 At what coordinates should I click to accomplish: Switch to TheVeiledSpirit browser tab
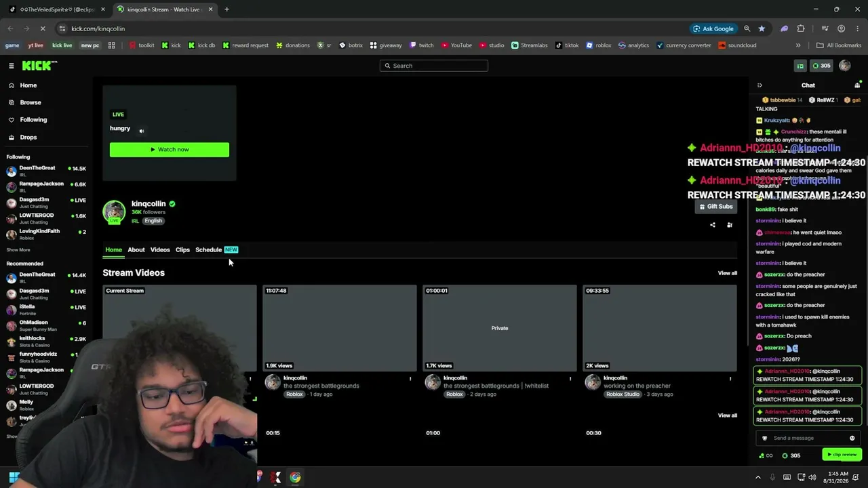57,9
